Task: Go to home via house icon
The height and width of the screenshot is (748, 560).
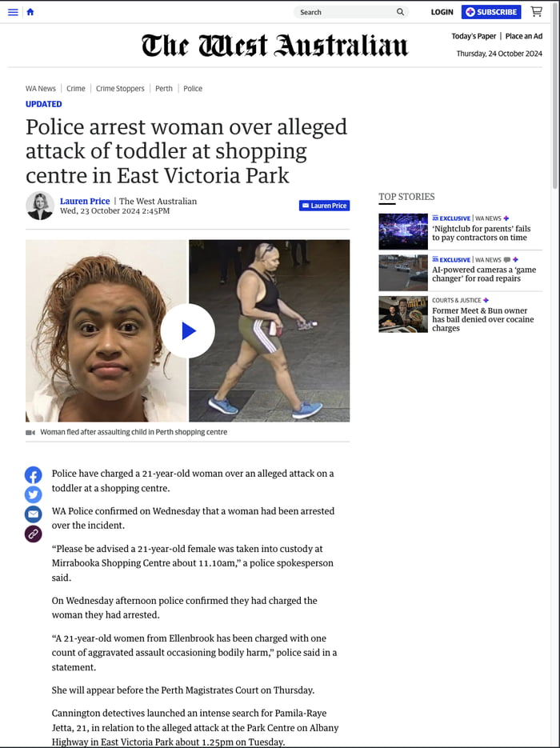Action: pyautogui.click(x=30, y=12)
